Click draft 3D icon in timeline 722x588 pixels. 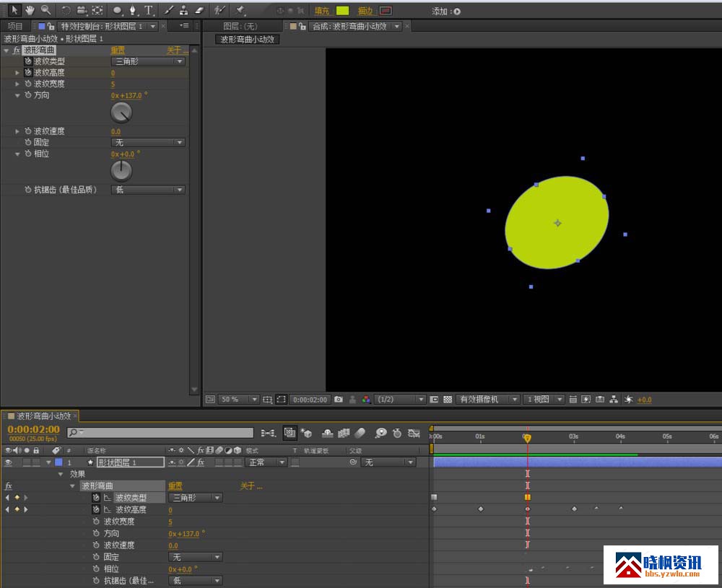coord(306,433)
